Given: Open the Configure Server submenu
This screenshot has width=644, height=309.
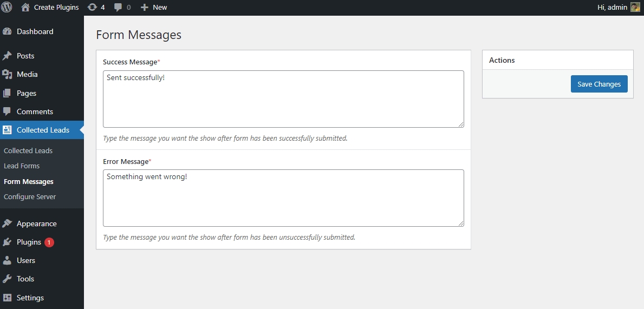Looking at the screenshot, I should pyautogui.click(x=30, y=196).
